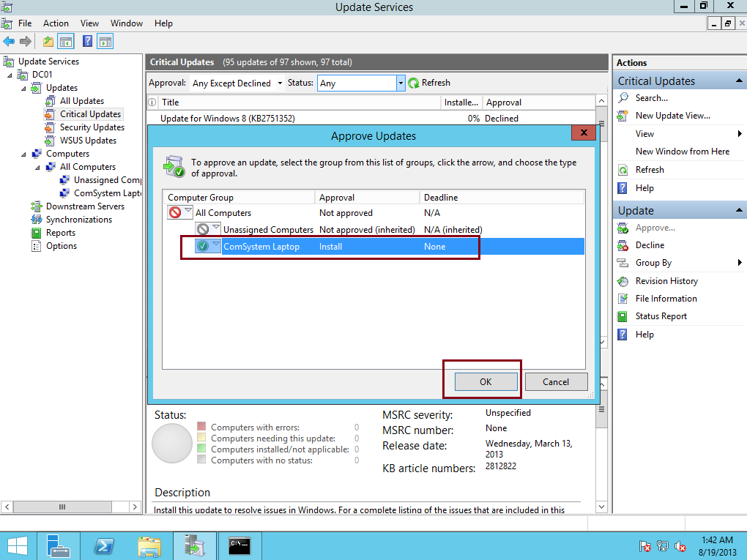747x560 pixels.
Task: Click the Computer Group column header
Action: (x=239, y=197)
